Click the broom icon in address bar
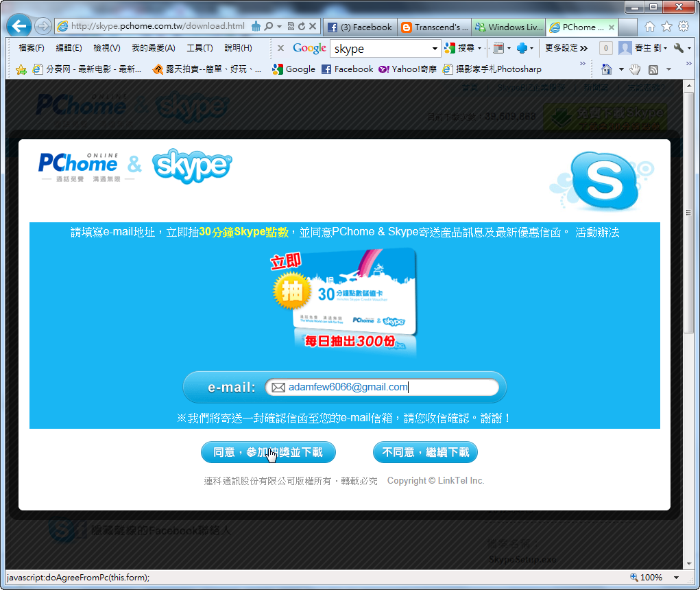Screen dimensions: 700x590 pyautogui.click(x=256, y=26)
